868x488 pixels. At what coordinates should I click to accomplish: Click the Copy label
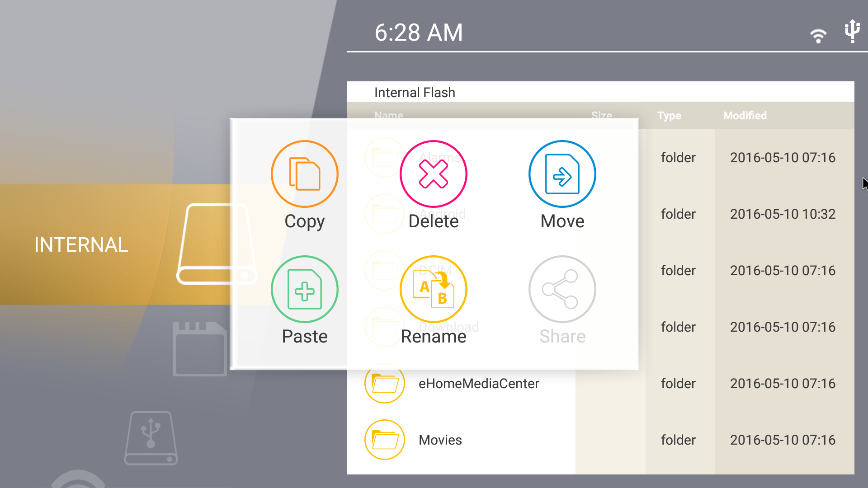coord(305,221)
